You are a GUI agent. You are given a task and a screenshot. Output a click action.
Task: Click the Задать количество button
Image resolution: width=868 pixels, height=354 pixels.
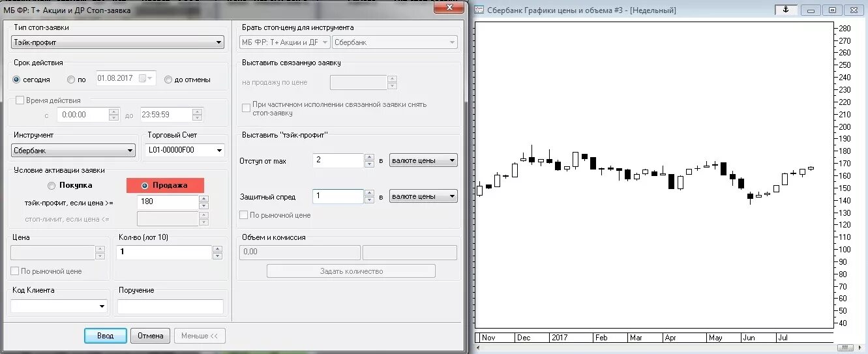(351, 271)
